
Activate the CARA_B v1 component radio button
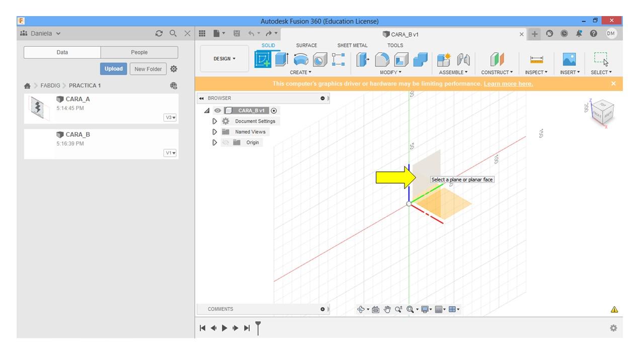coord(274,111)
